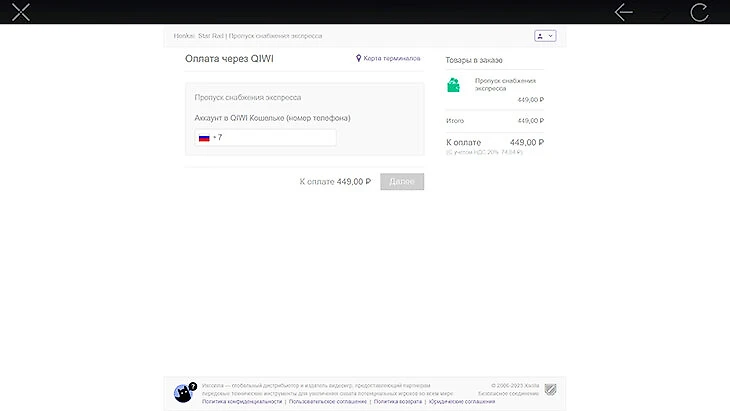
Task: Click the map pin icon beside Карта терминалов
Action: [x=358, y=58]
